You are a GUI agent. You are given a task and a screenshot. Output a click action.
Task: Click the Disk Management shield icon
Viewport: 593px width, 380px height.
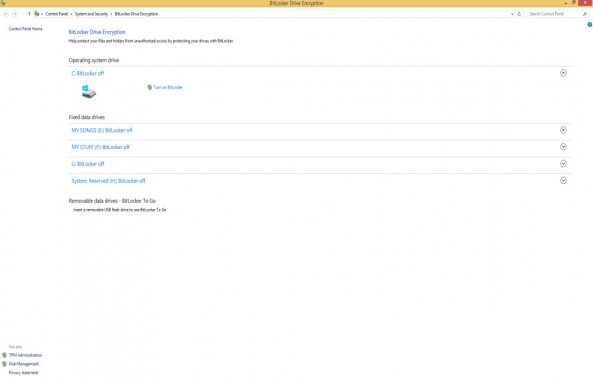(x=4, y=364)
